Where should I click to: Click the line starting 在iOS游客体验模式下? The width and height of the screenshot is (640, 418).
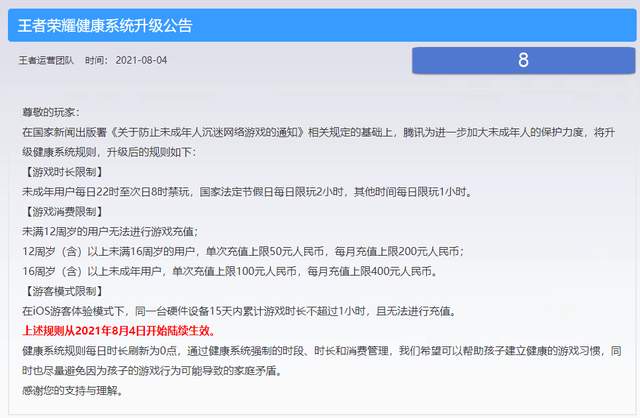point(239,311)
